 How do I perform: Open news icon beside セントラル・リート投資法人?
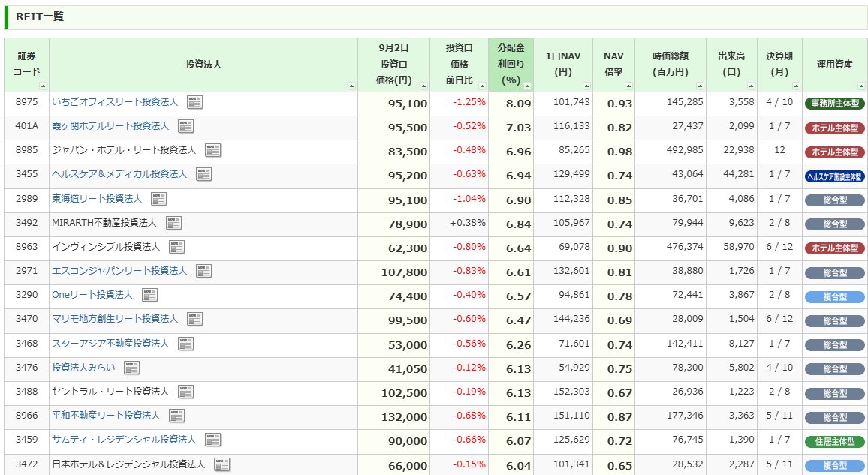point(186,392)
